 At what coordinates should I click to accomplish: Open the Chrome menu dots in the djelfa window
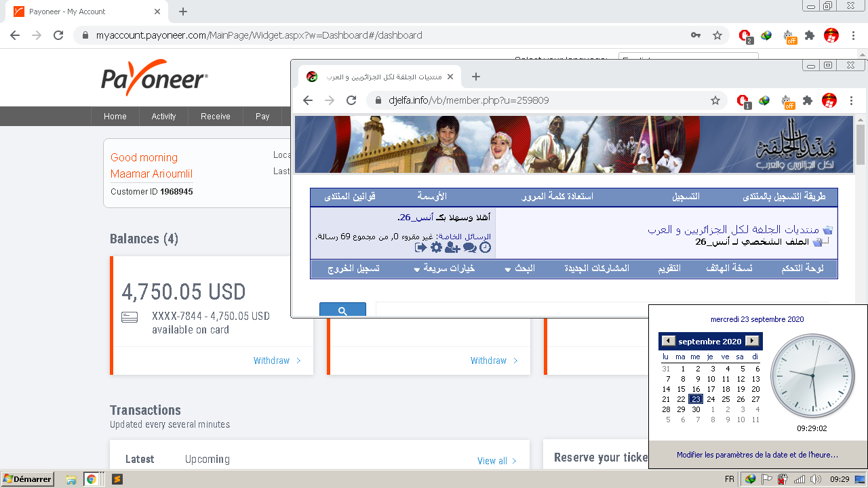(851, 100)
